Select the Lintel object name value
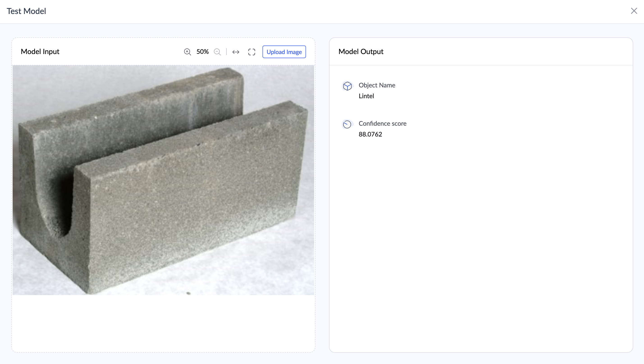Viewport: 644px width, 364px height. 366,96
